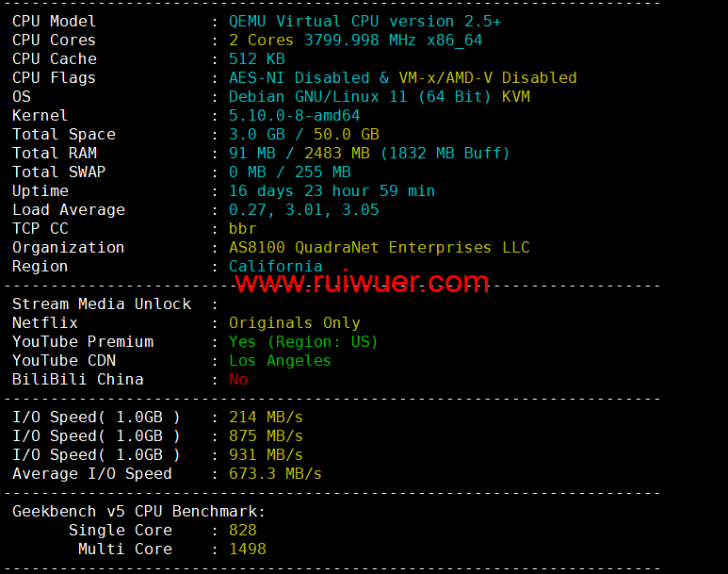The height and width of the screenshot is (574, 728).
Task: Click the Average I/O Speed 673.3 MB/s
Action: pyautogui.click(x=275, y=473)
